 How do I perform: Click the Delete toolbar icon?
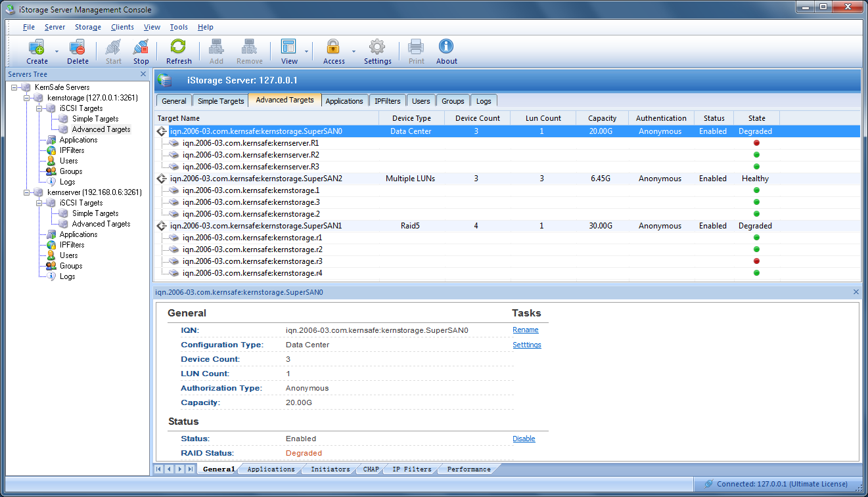[x=78, y=47]
